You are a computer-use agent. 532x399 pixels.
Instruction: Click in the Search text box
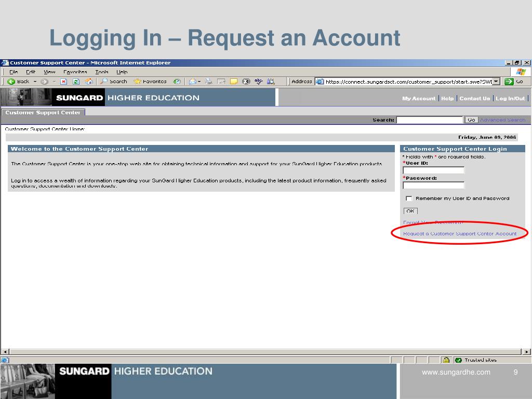(x=430, y=120)
